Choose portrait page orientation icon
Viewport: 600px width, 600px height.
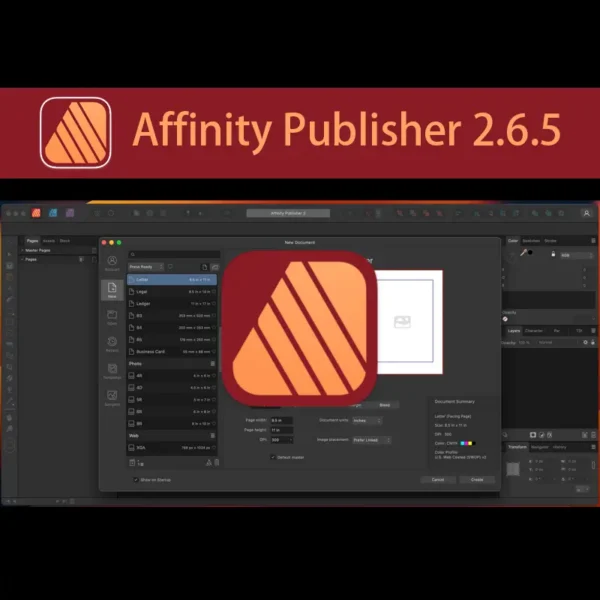[x=204, y=267]
